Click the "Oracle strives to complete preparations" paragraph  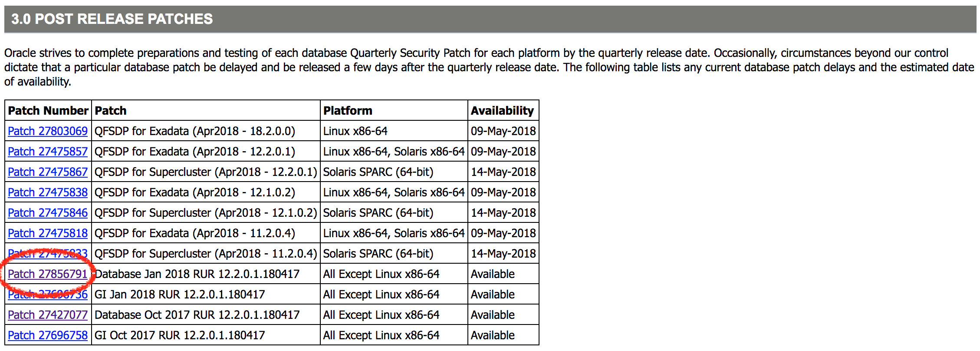tap(489, 67)
